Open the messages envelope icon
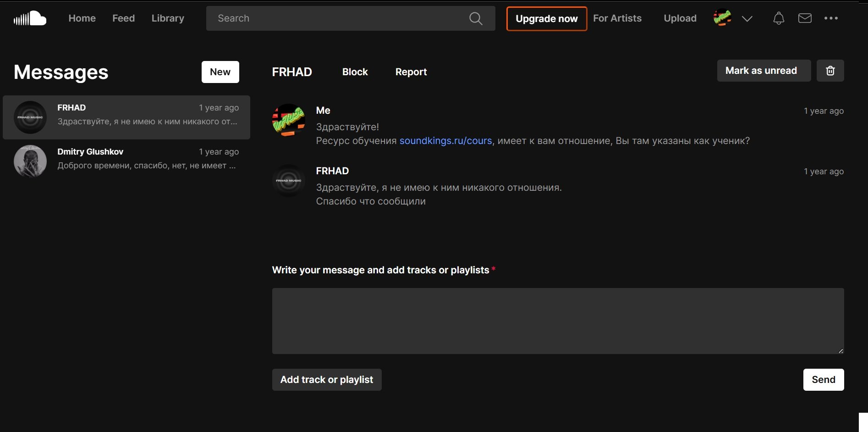Screen dimensions: 868x432 [x=805, y=18]
